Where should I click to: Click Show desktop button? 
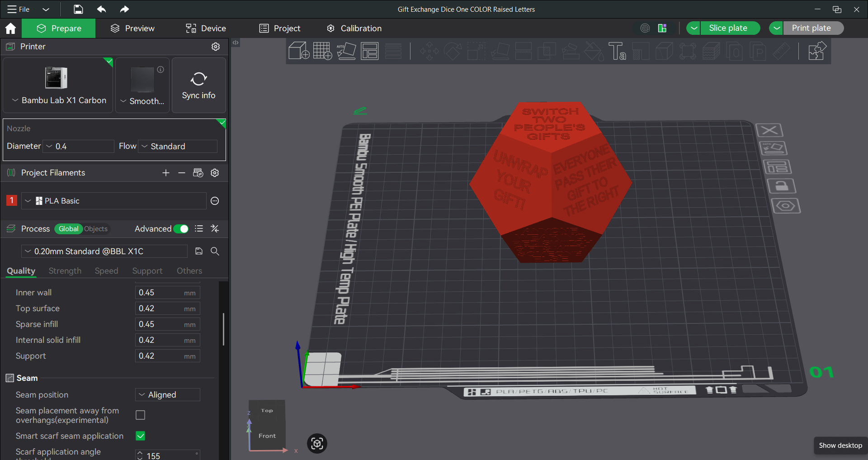click(x=840, y=446)
